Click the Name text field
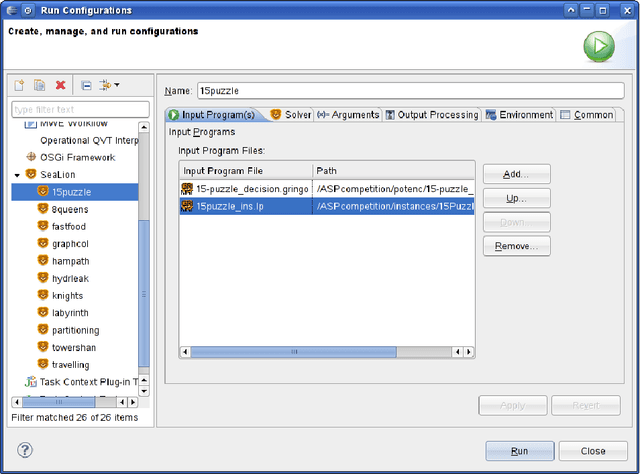 point(411,91)
